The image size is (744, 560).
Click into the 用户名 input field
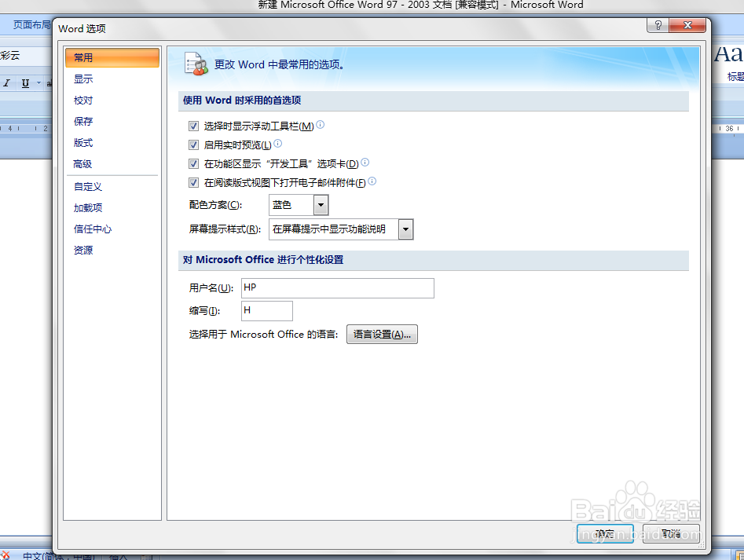coord(337,288)
